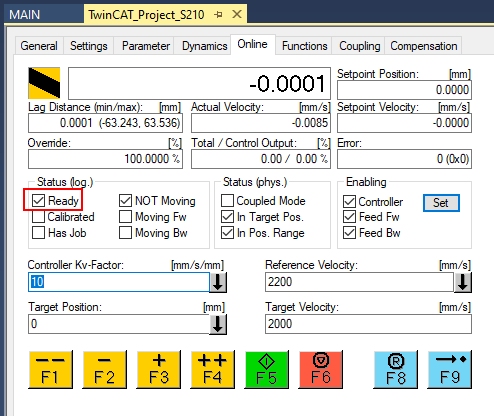
Task: Click the F9 homing button
Action: [450, 369]
